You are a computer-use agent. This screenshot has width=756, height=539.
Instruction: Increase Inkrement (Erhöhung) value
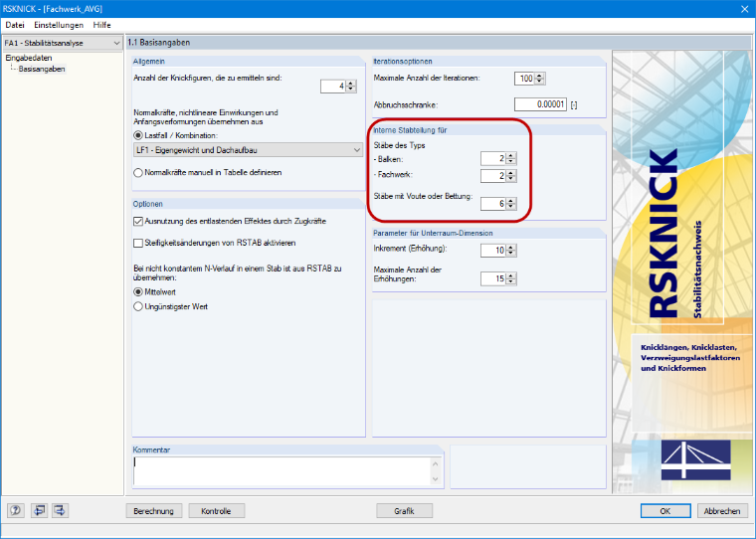[511, 248]
